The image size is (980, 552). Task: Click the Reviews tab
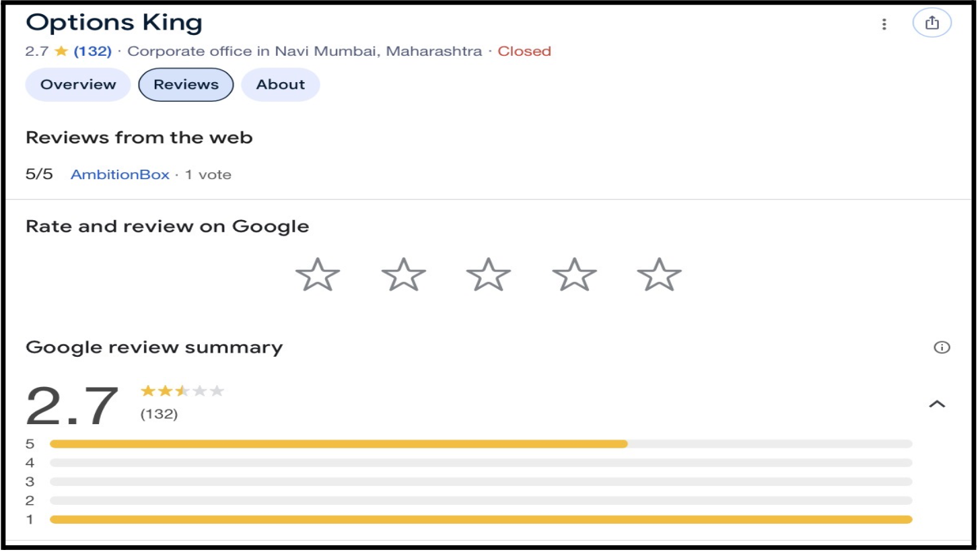tap(186, 84)
